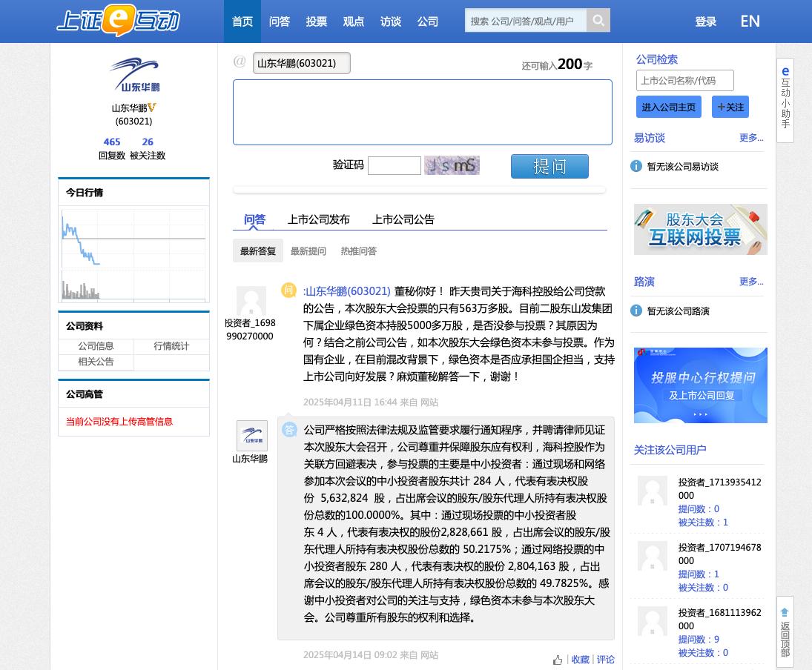
Task: Click the 上证e互动 site logo
Action: click(119, 21)
